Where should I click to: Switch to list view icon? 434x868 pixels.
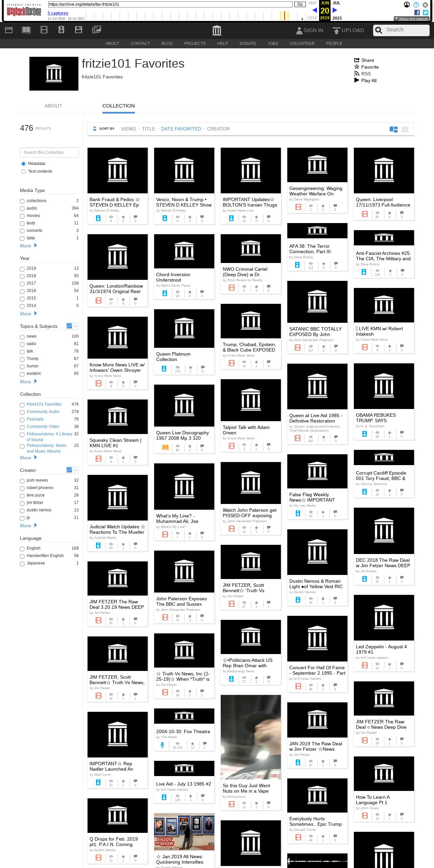coord(405,129)
